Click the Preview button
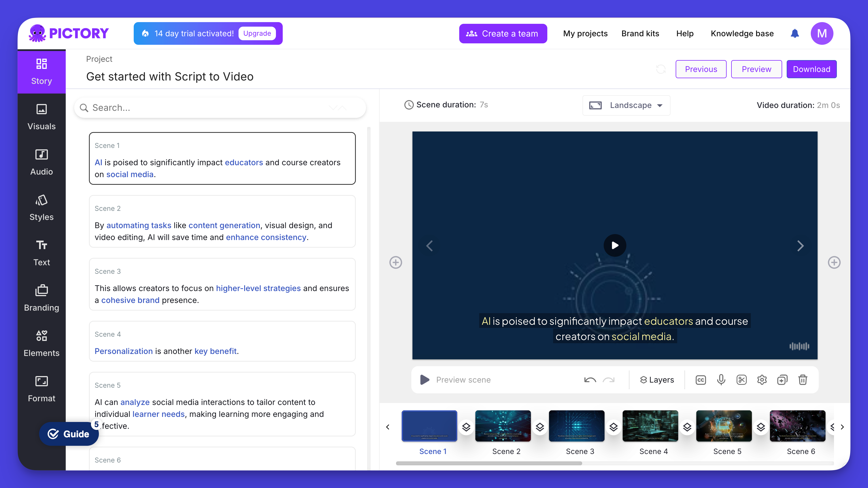868x488 pixels. 756,69
